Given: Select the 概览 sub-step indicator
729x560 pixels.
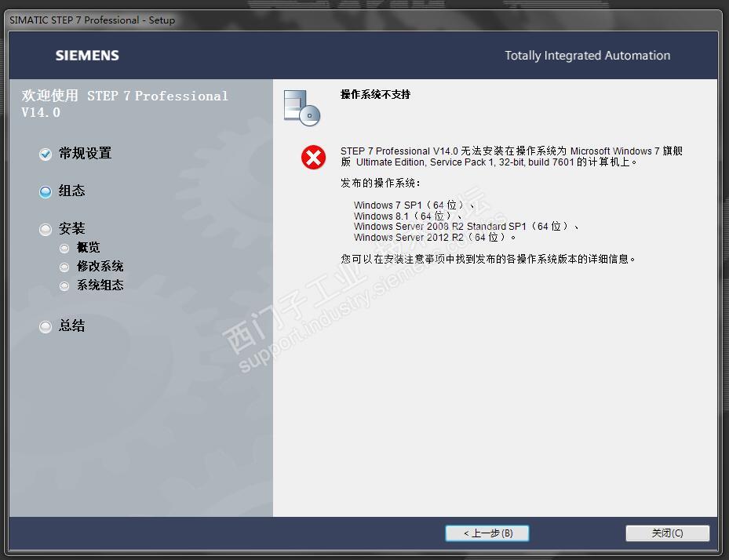Looking at the screenshot, I should click(x=64, y=249).
